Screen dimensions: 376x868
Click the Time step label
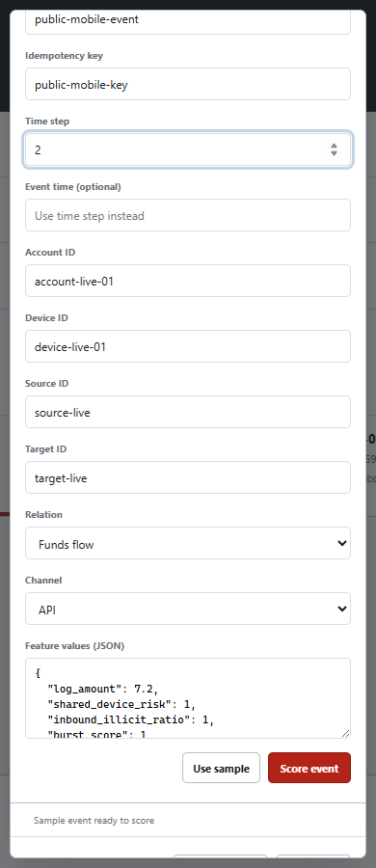point(47,121)
